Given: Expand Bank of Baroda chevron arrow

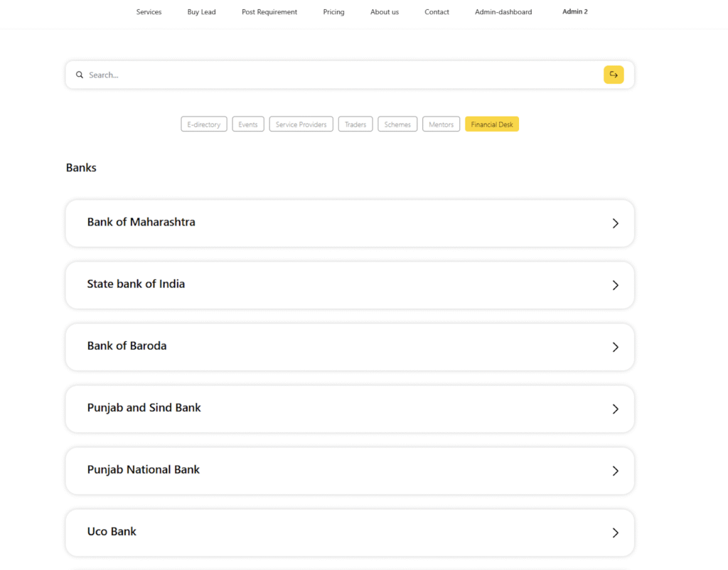Looking at the screenshot, I should [x=615, y=348].
